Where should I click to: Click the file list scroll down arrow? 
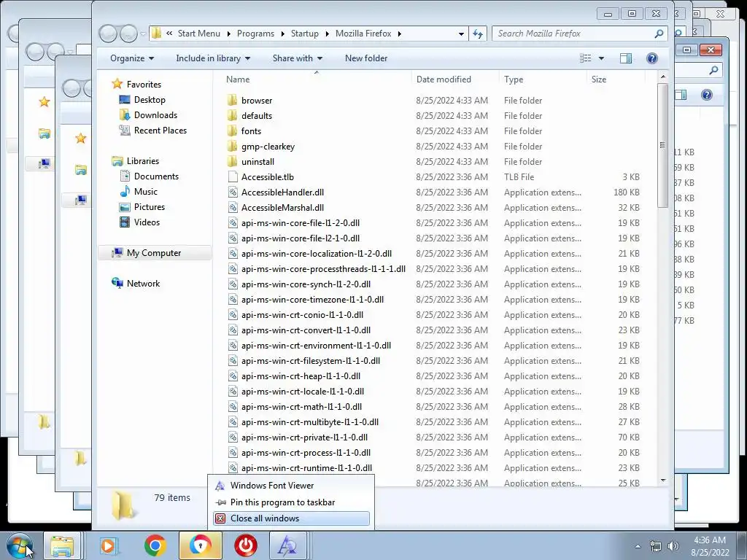click(662, 481)
